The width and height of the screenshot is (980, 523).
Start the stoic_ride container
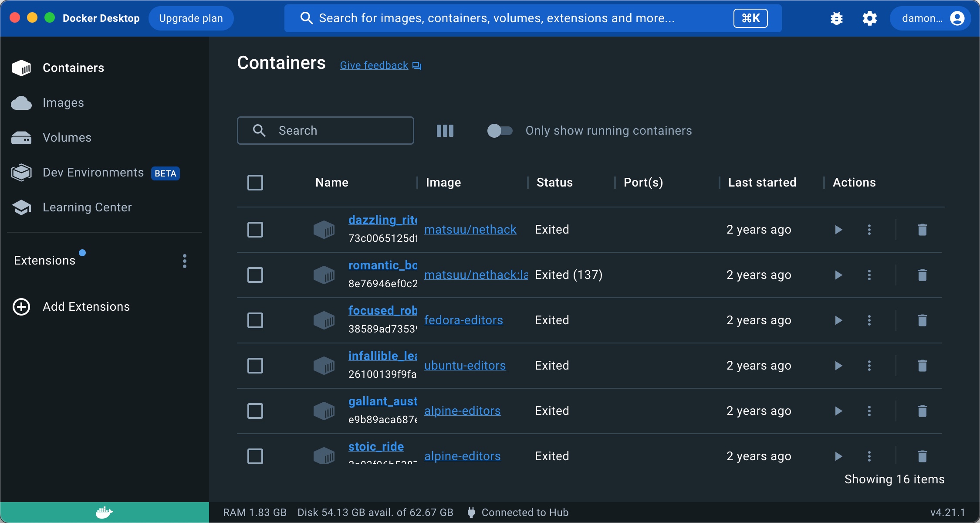coord(838,456)
